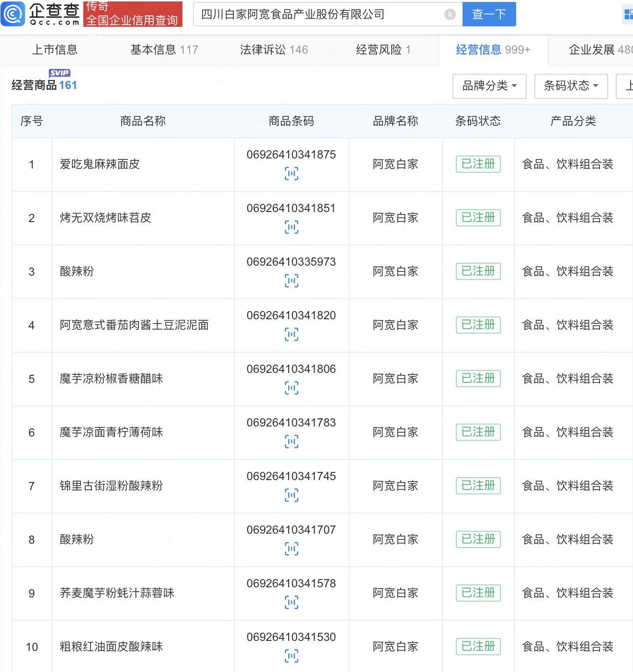This screenshot has width=633, height=672.
Task: Select the 经营风险 tab
Action: [383, 50]
